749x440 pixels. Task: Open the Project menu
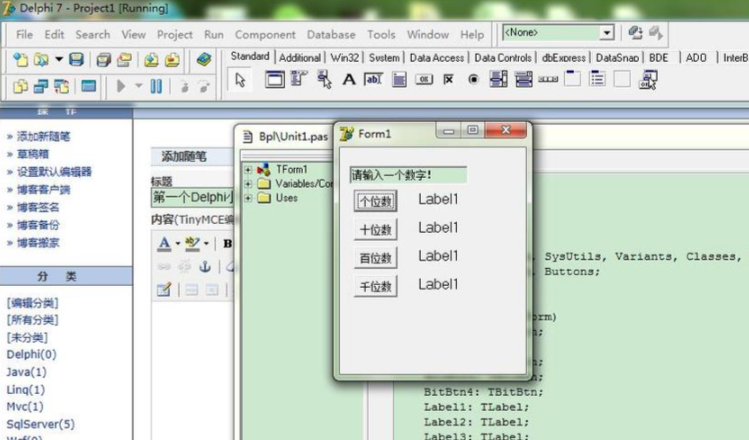click(175, 34)
